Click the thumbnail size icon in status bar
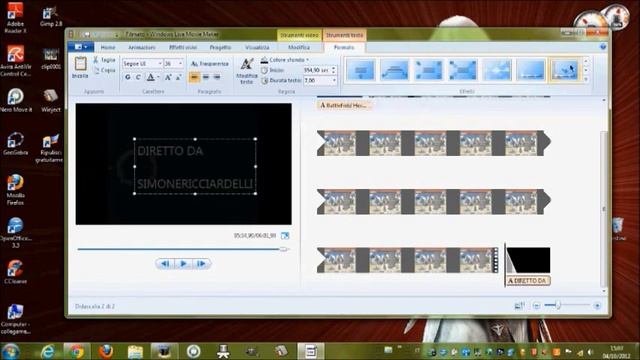The width and height of the screenshot is (640, 360). click(x=520, y=305)
